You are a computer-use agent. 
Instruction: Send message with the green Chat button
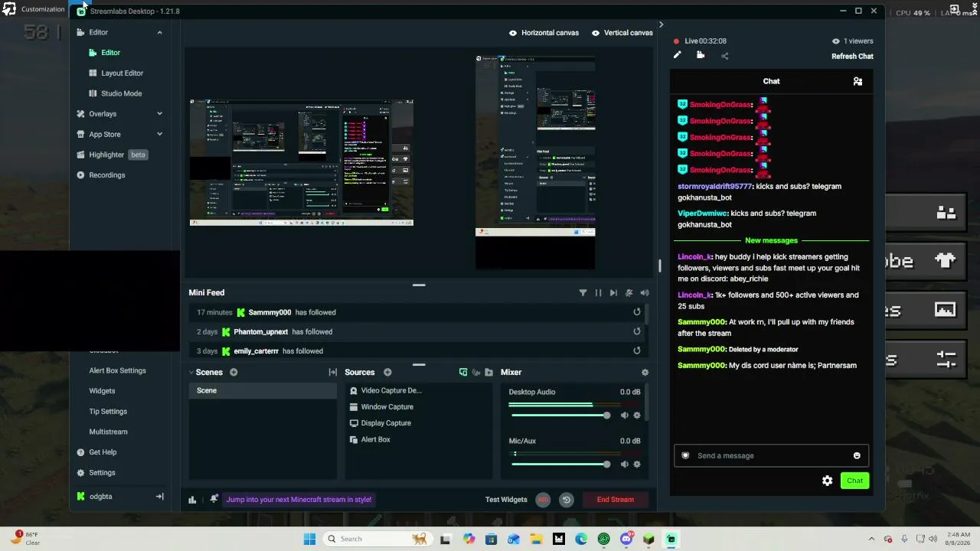854,481
